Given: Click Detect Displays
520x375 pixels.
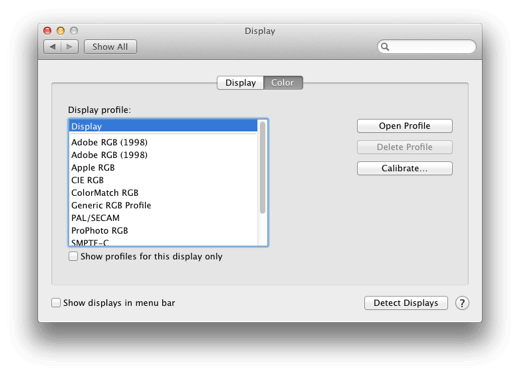Looking at the screenshot, I should click(x=406, y=303).
